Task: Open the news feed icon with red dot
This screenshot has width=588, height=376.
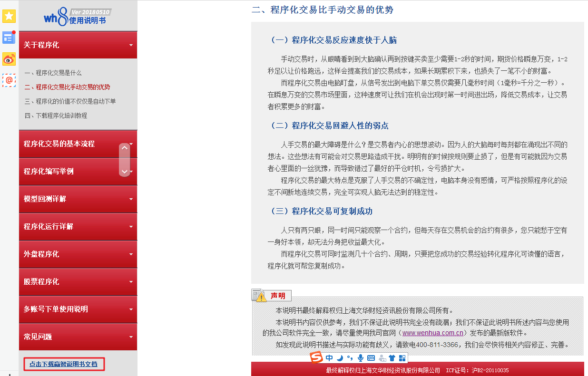Action: 9,38
